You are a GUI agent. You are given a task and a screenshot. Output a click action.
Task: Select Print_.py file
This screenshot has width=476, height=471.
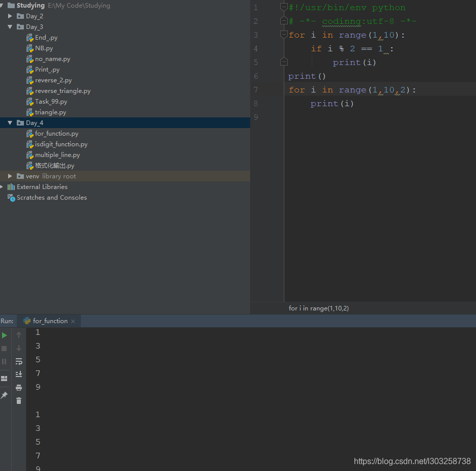coord(47,70)
